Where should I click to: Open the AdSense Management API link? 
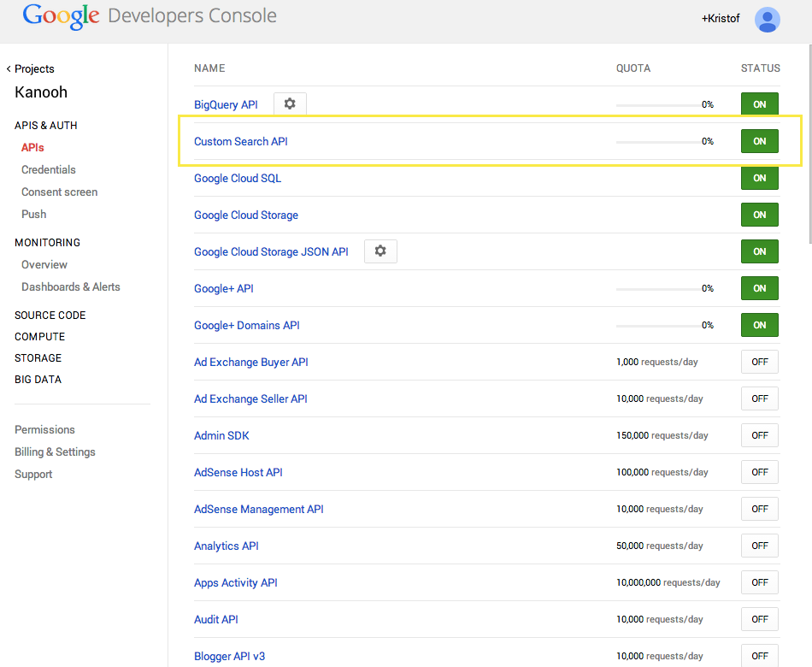coord(259,510)
